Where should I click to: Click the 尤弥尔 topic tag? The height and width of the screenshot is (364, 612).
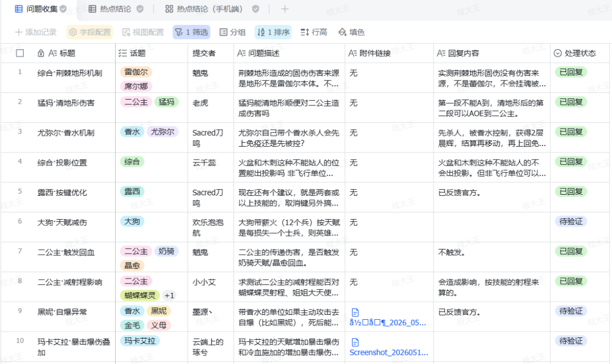tap(163, 132)
